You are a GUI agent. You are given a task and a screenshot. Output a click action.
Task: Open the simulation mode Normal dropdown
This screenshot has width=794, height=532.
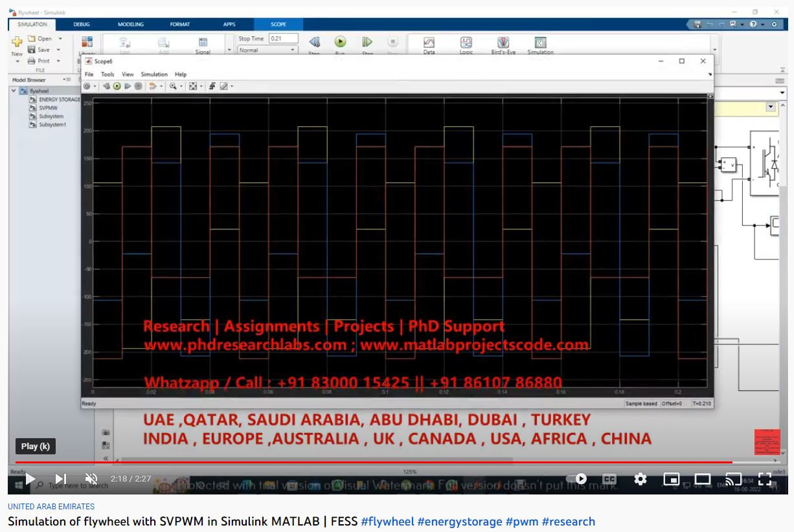[x=267, y=50]
